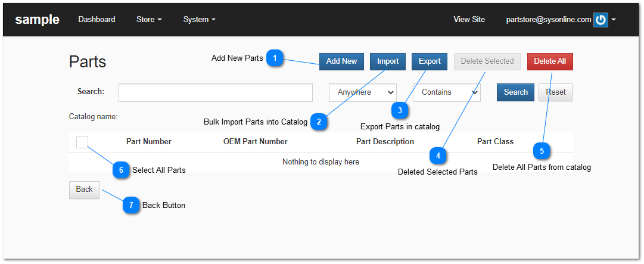The width and height of the screenshot is (644, 264).
Task: Click the Parts page heading
Action: 88,62
